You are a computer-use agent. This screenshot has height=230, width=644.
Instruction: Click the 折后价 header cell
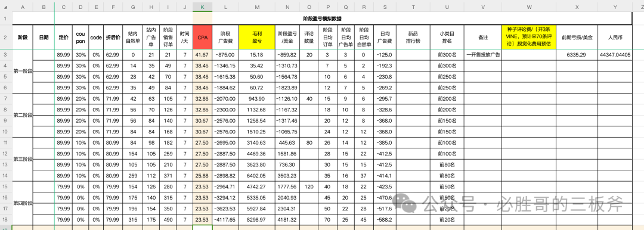click(x=113, y=38)
